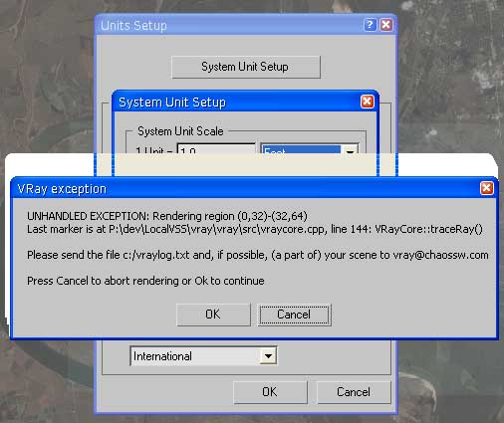Open the System Unit Setup button

pyautogui.click(x=246, y=67)
